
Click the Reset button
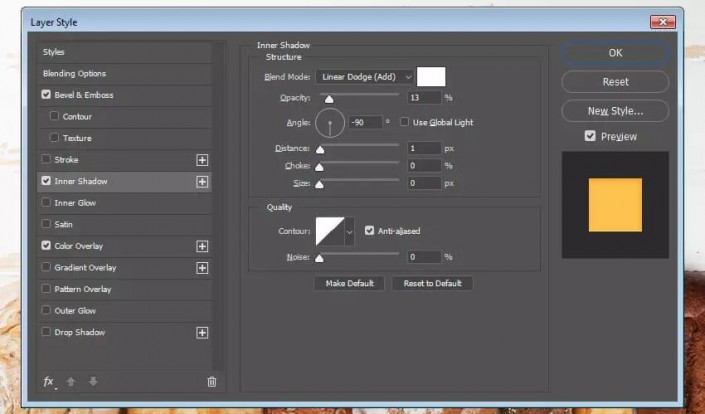(x=615, y=82)
